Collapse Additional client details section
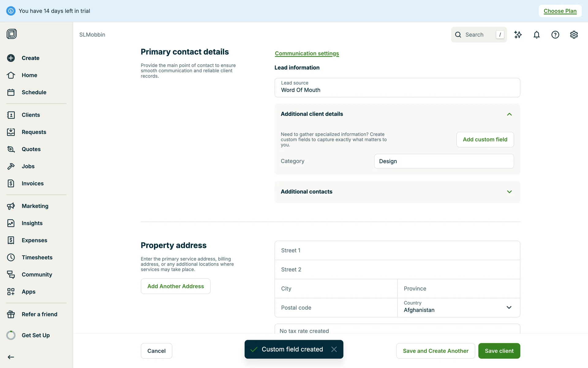This screenshot has width=588, height=368. pyautogui.click(x=509, y=114)
